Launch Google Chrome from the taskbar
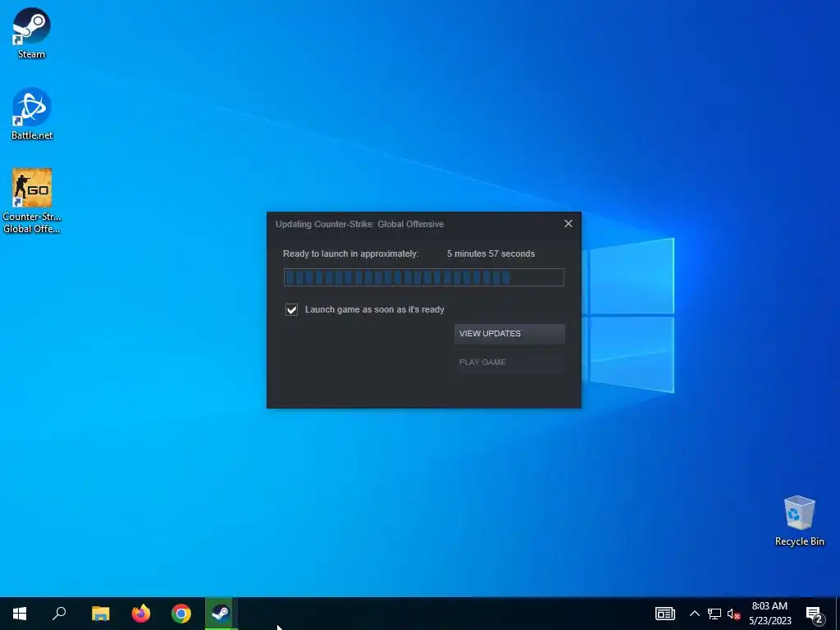This screenshot has height=630, width=840. point(181,614)
